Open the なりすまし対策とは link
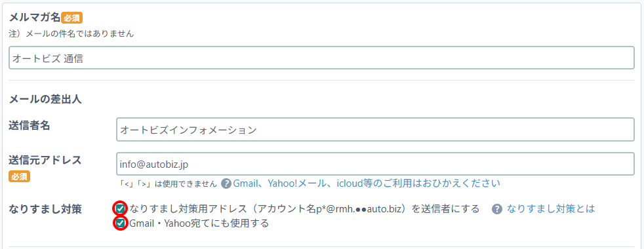644x249 pixels. pyautogui.click(x=551, y=209)
